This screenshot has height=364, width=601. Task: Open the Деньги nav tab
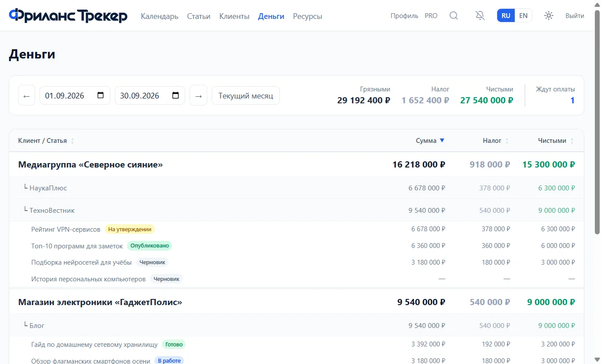(x=271, y=16)
